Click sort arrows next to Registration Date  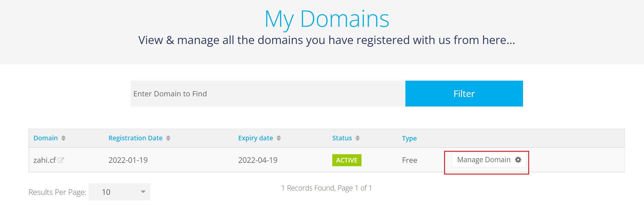coord(168,138)
